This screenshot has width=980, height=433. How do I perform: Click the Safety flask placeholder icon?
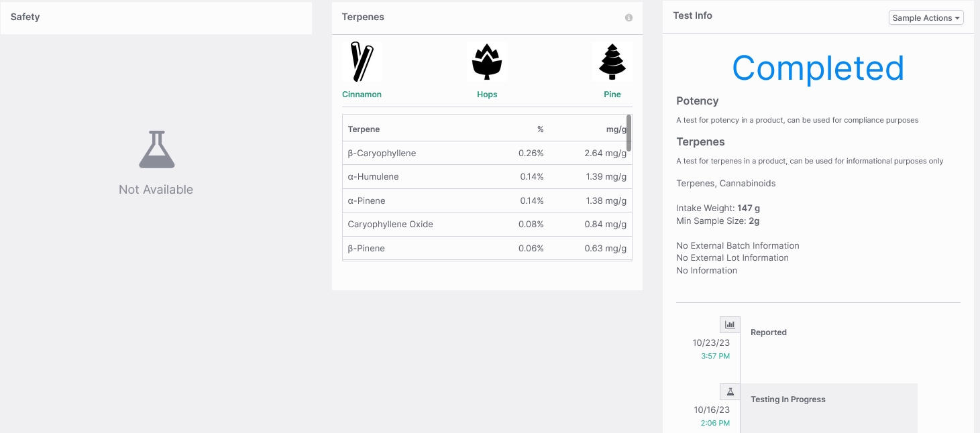[x=156, y=149]
